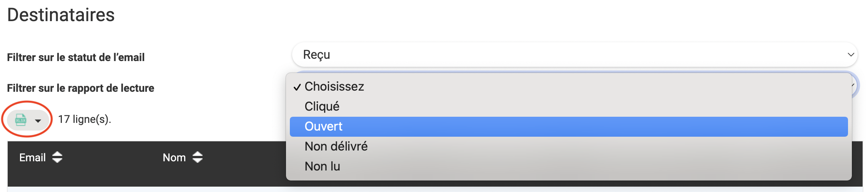Choose Cliqué in the read report list
This screenshot has height=192, width=868.
pos(322,107)
